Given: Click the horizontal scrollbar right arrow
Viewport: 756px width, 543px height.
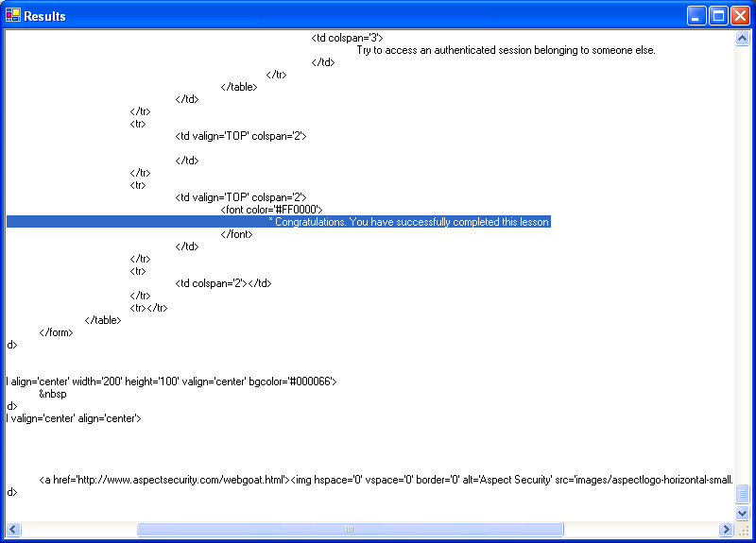Looking at the screenshot, I should tap(727, 530).
